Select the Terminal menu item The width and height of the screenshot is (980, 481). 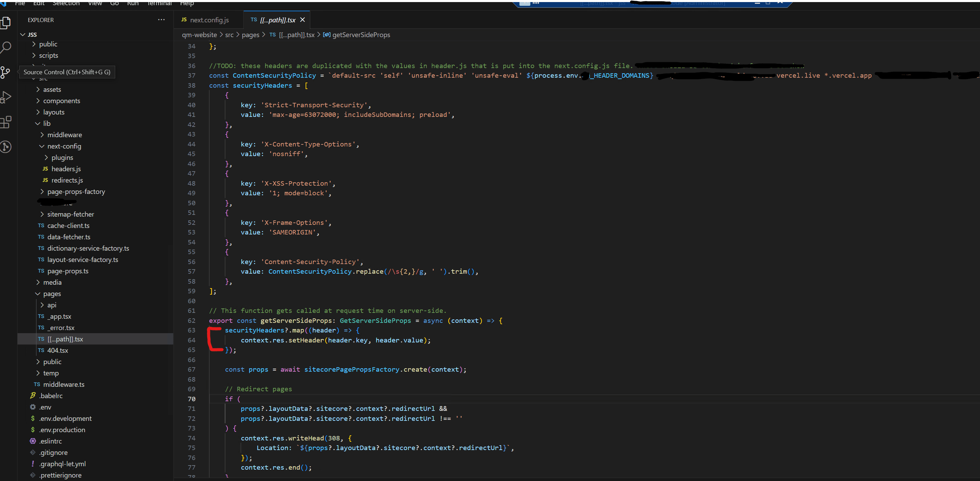159,4
